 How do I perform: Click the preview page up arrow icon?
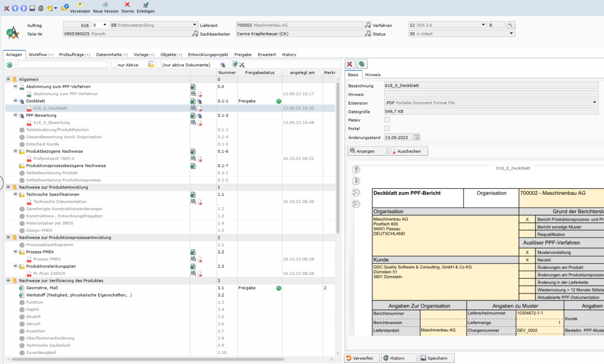(356, 170)
